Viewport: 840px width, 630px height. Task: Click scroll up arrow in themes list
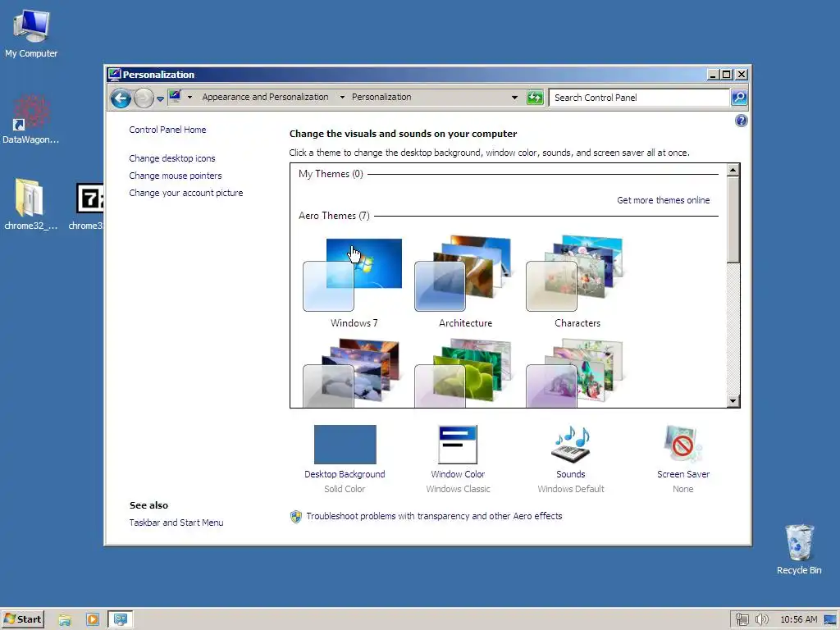pos(733,171)
